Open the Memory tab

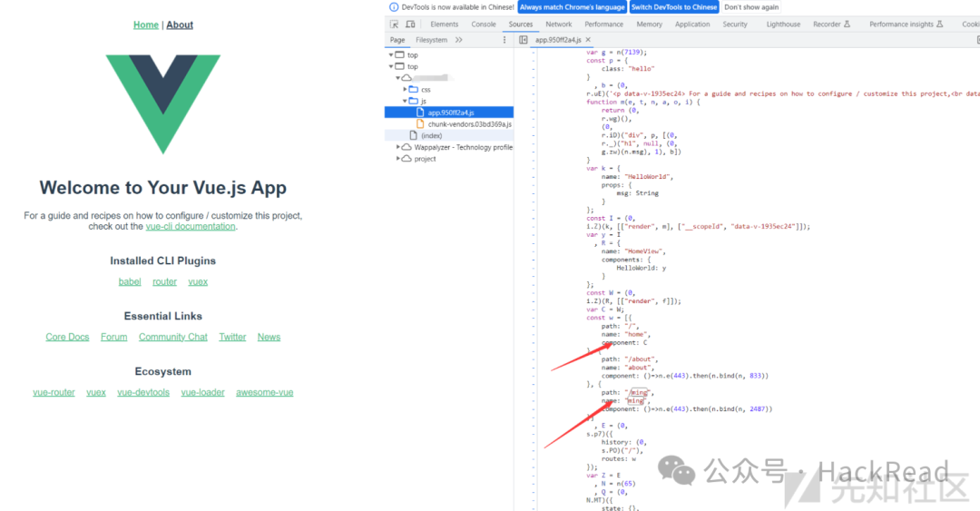pyautogui.click(x=650, y=25)
